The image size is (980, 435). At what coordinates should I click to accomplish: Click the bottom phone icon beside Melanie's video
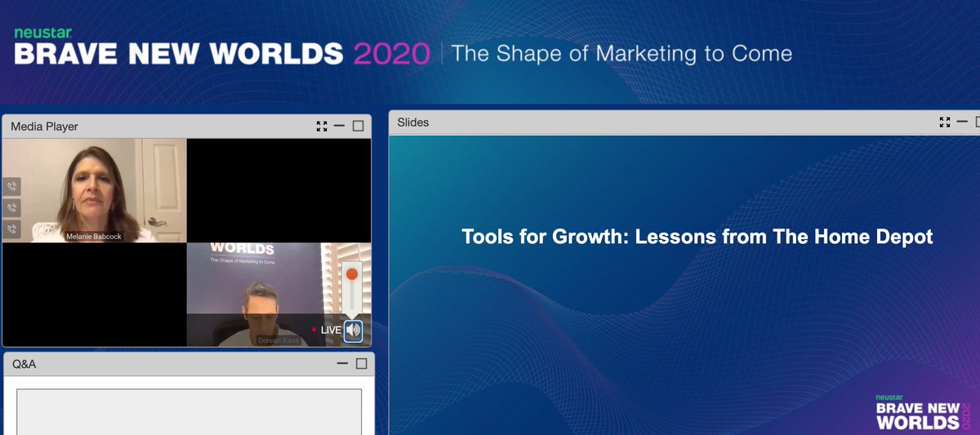pyautogui.click(x=11, y=229)
